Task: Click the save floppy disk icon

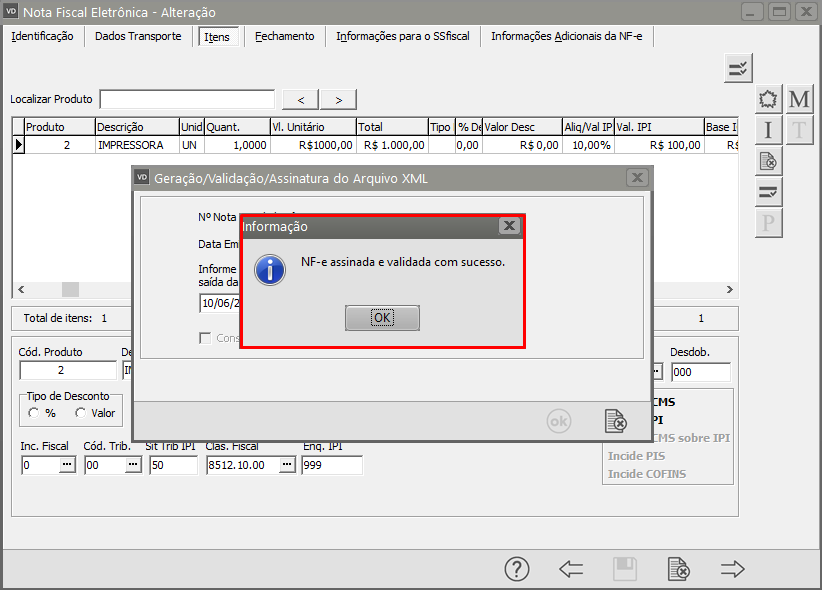Action: click(x=625, y=569)
